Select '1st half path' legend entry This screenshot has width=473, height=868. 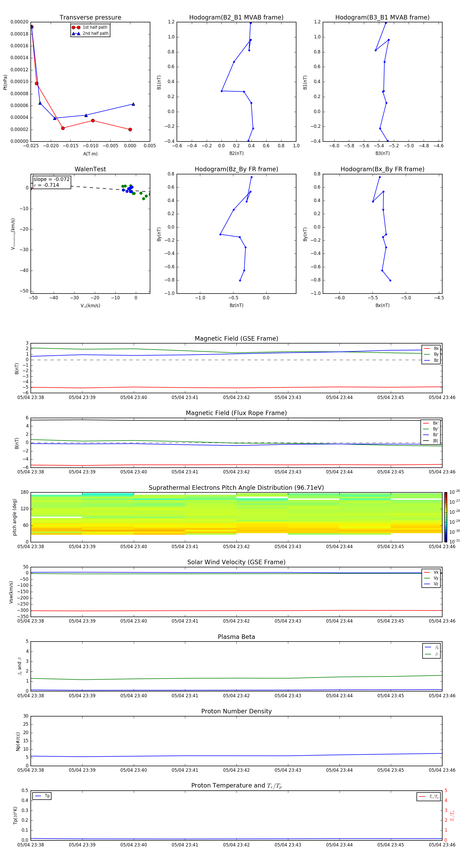click(x=90, y=27)
